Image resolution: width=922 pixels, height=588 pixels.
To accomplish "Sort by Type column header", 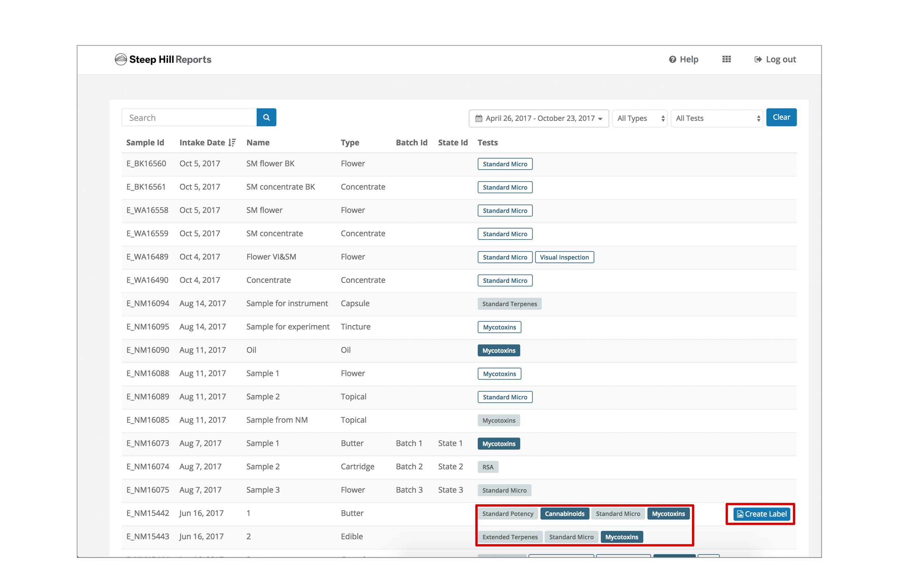I will (x=350, y=142).
